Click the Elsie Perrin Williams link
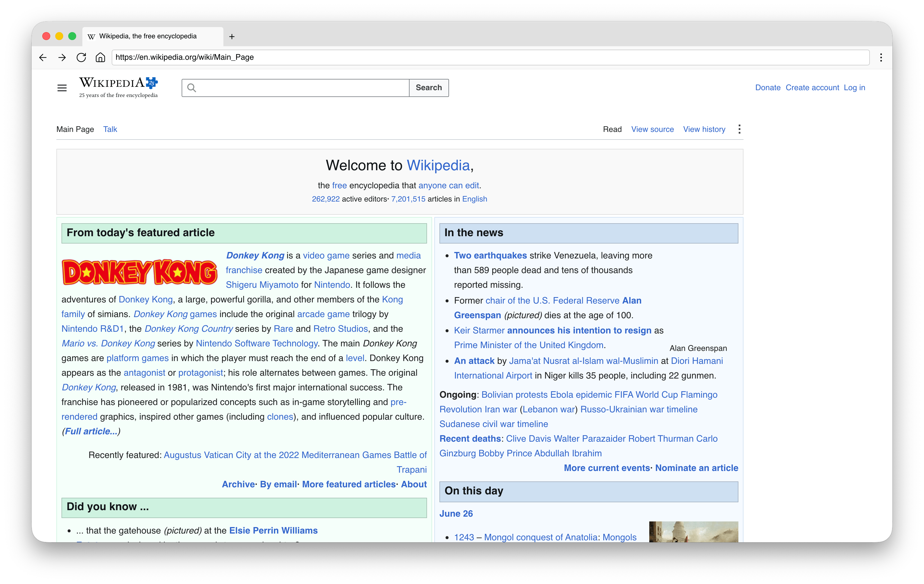924x584 pixels. [273, 531]
